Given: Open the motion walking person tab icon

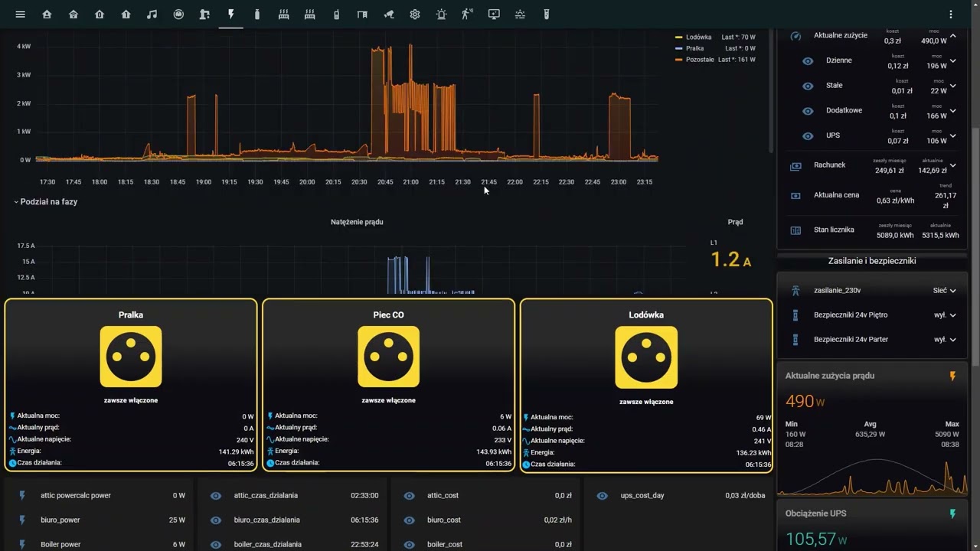Looking at the screenshot, I should pos(467,15).
